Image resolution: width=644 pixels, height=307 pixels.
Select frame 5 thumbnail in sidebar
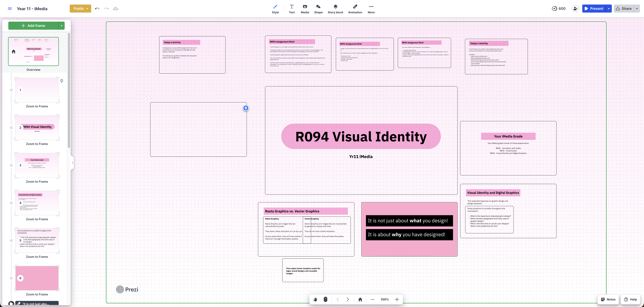(37, 240)
